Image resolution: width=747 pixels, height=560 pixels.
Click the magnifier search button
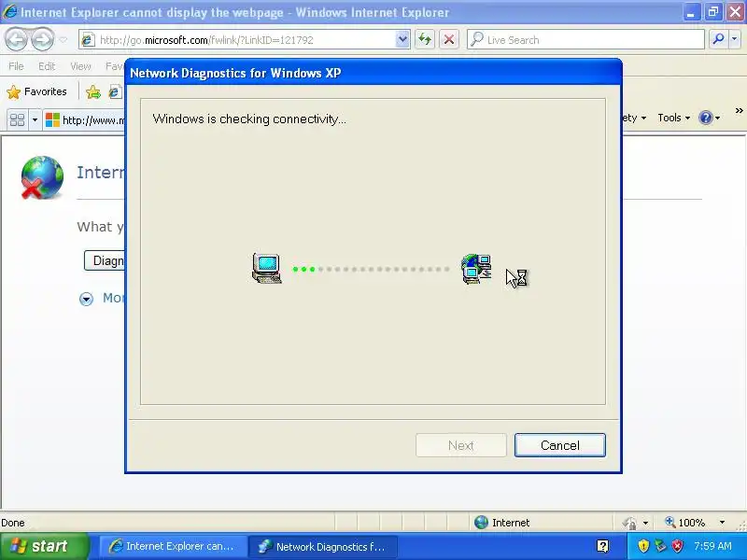(x=718, y=39)
